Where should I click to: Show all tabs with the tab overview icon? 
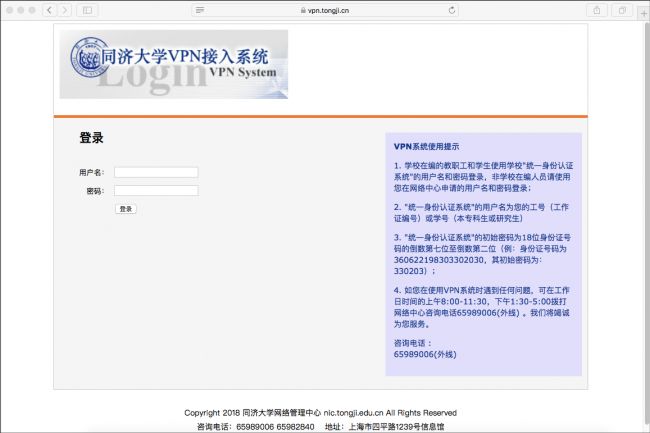pyautogui.click(x=622, y=10)
